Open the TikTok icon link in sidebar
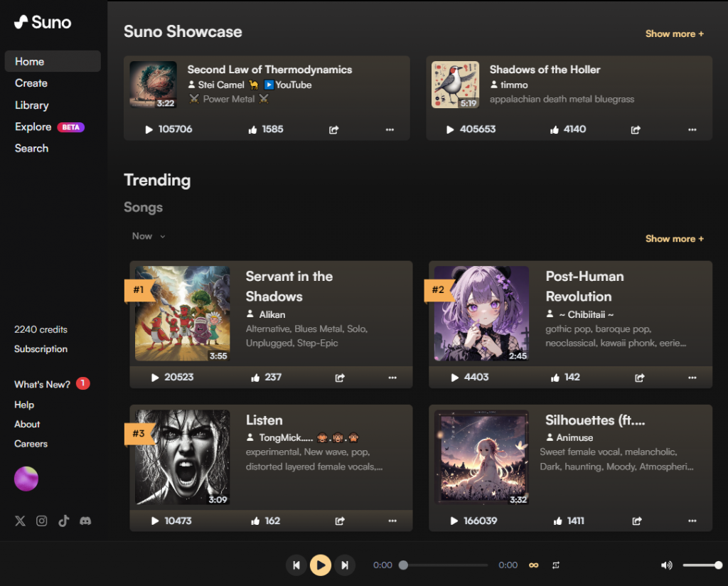Image resolution: width=728 pixels, height=586 pixels. pos(64,521)
